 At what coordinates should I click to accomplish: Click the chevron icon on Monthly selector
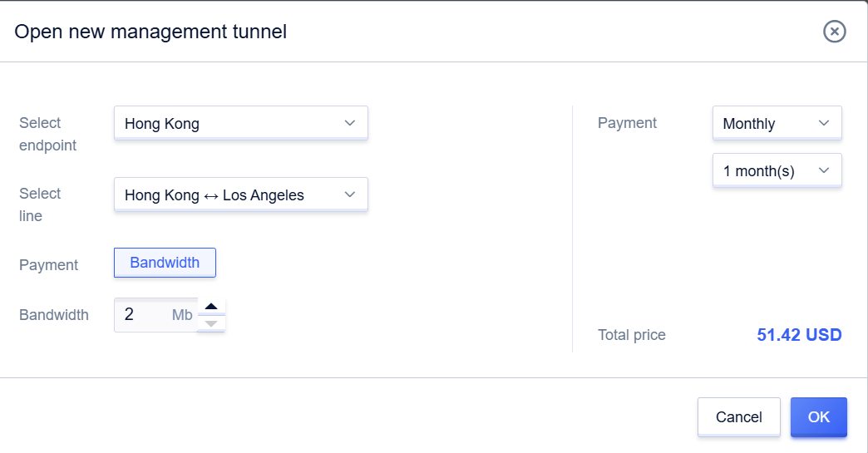pos(824,123)
